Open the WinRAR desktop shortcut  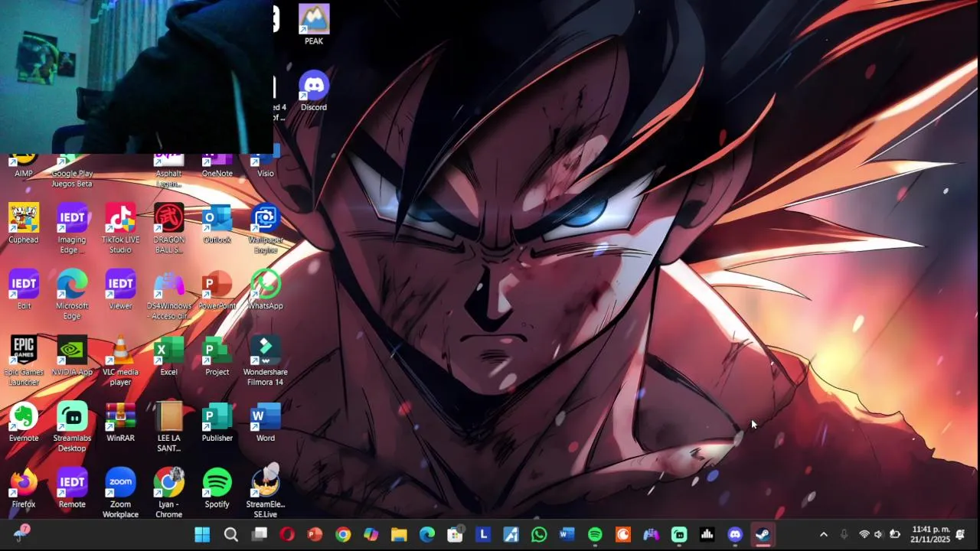click(x=120, y=422)
